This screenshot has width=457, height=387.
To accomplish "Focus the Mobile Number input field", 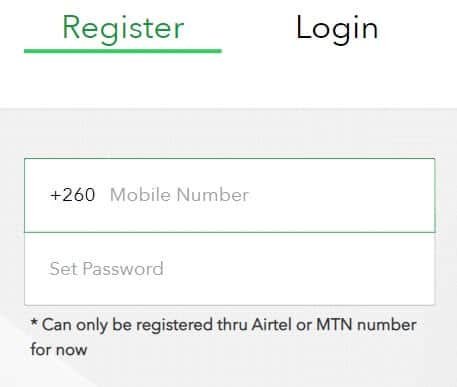I will point(230,195).
